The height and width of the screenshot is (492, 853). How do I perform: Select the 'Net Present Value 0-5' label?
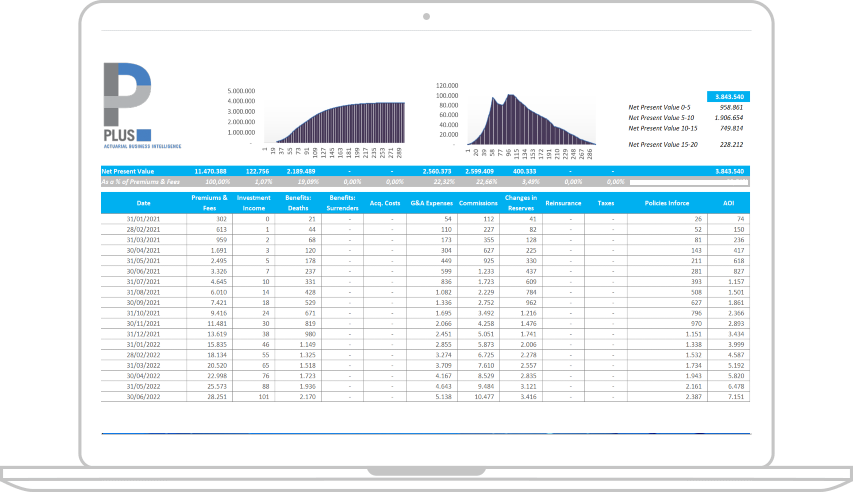click(x=659, y=108)
